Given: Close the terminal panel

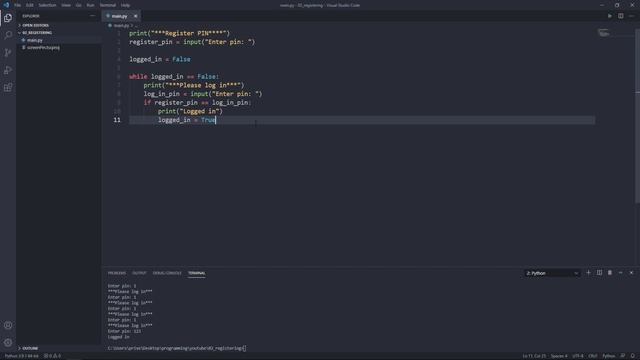Looking at the screenshot, I should (631, 273).
